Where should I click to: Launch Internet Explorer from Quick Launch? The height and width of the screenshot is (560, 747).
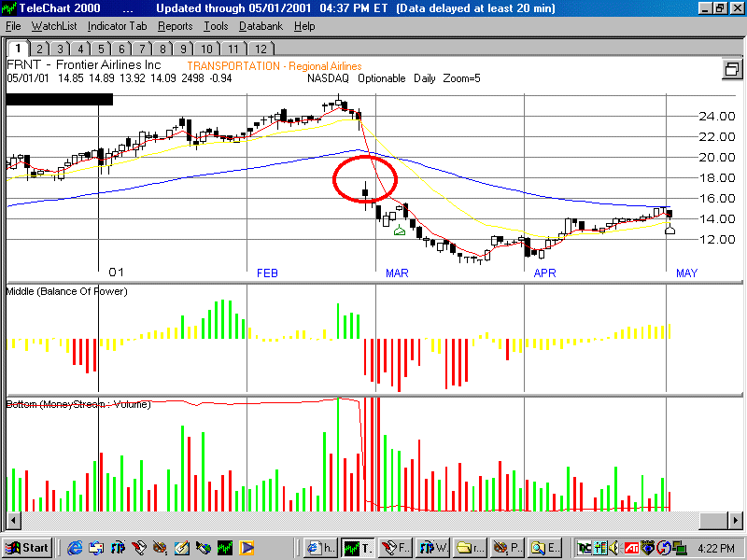(x=75, y=548)
